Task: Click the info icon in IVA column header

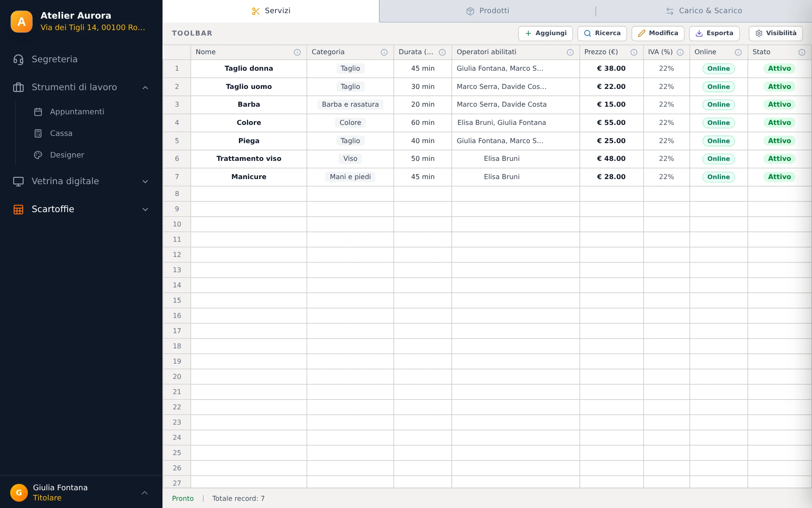Action: pyautogui.click(x=680, y=52)
